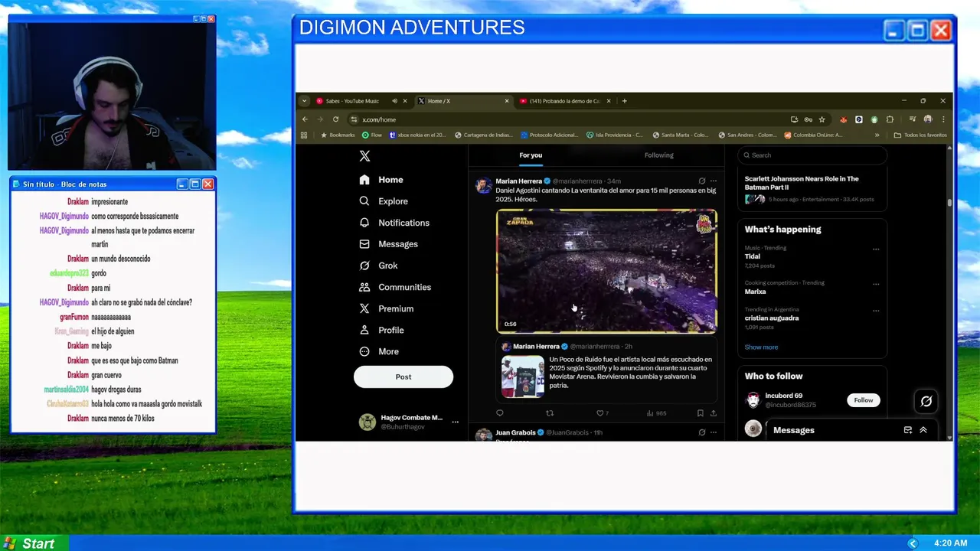Viewport: 980px width, 551px height.
Task: Click the 4:20 AM taskbar clock
Action: tap(951, 543)
